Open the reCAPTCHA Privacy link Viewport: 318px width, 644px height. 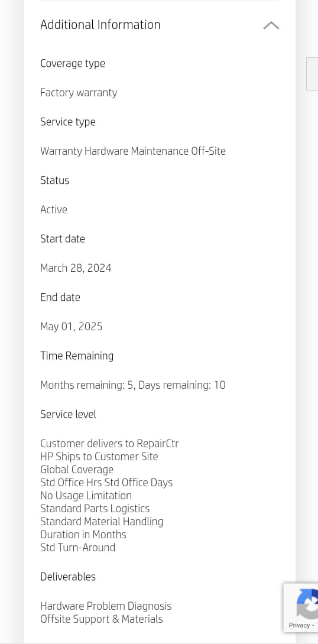(299, 625)
